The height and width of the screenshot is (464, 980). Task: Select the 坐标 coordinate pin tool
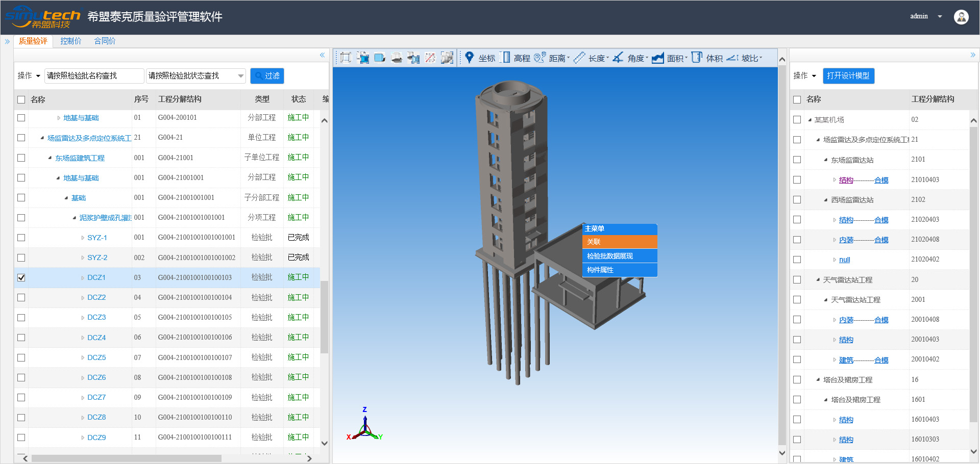point(479,58)
